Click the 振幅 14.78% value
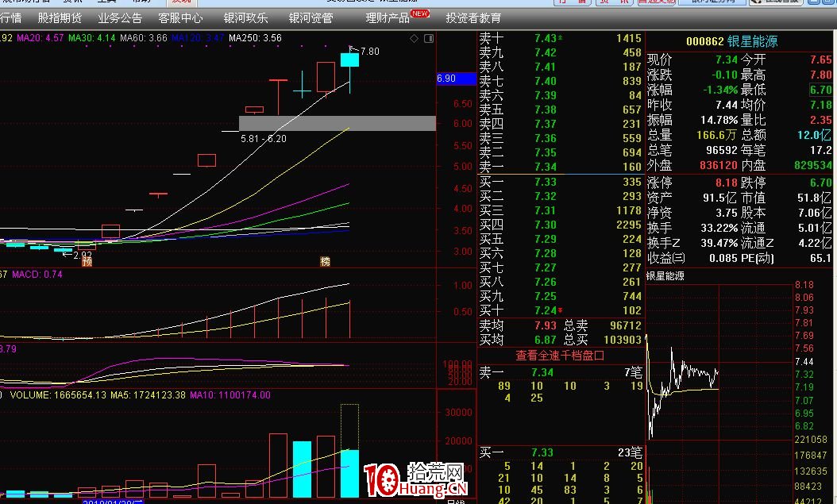This screenshot has width=837, height=504. (x=719, y=120)
